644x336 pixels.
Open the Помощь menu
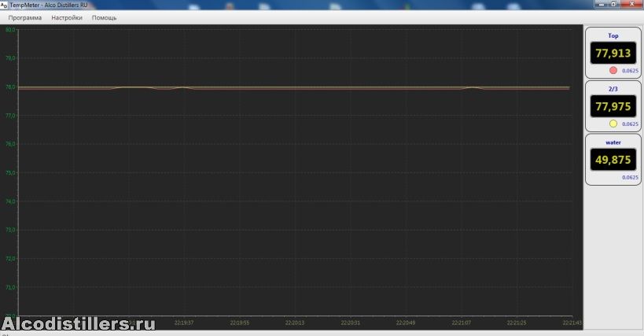point(104,17)
